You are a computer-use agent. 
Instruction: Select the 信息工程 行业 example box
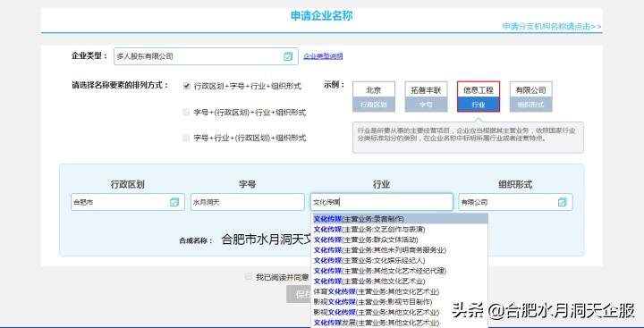tap(479, 97)
